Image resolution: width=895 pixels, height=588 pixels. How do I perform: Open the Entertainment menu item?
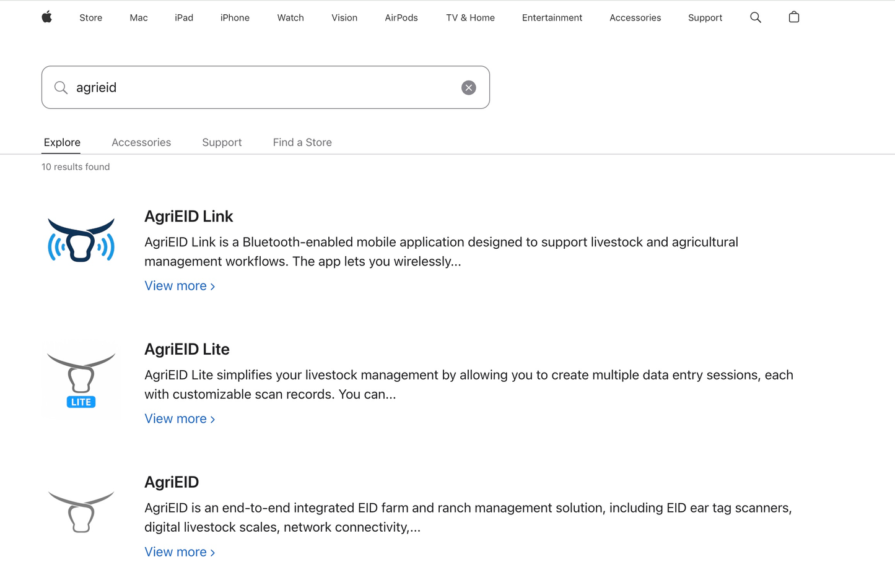pyautogui.click(x=552, y=17)
